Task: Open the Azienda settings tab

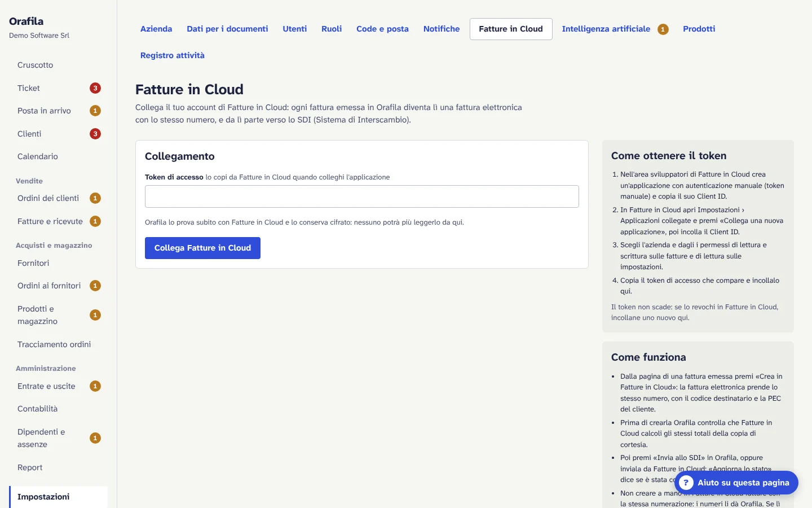Action: [x=156, y=29]
